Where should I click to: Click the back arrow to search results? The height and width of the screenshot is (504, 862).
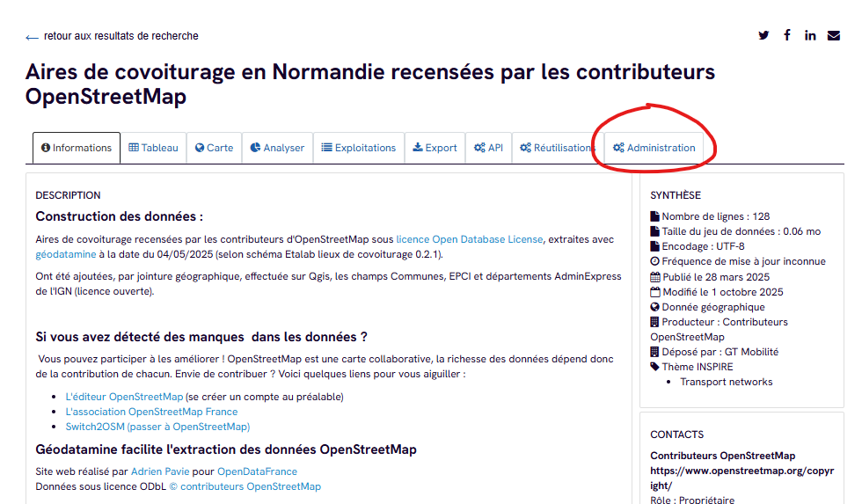(x=33, y=37)
